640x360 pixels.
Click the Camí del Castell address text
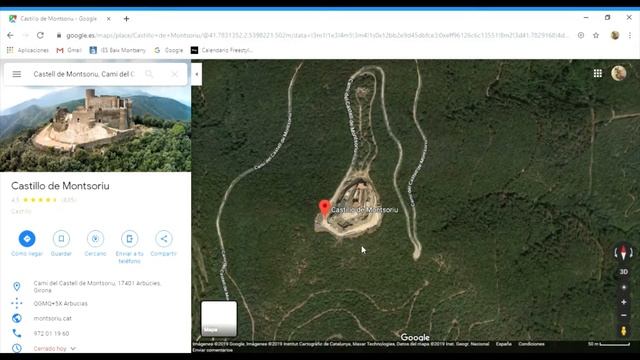97,287
